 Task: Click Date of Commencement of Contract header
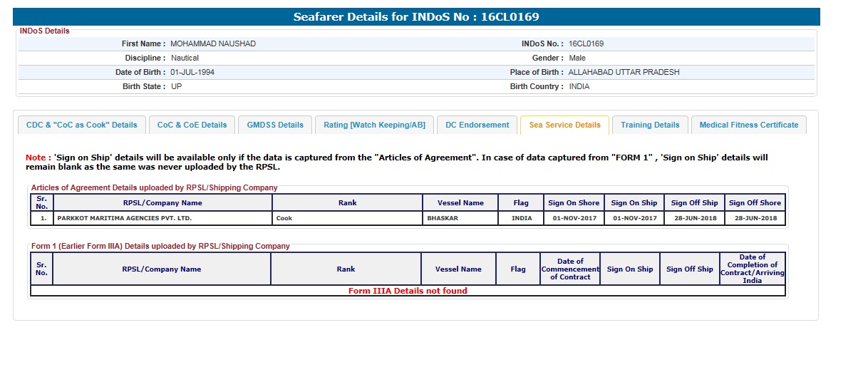point(570,269)
